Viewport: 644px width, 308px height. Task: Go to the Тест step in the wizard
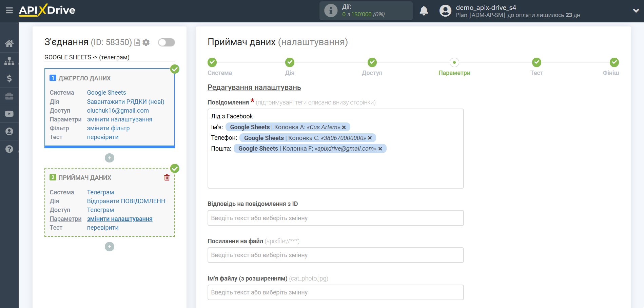point(536,63)
